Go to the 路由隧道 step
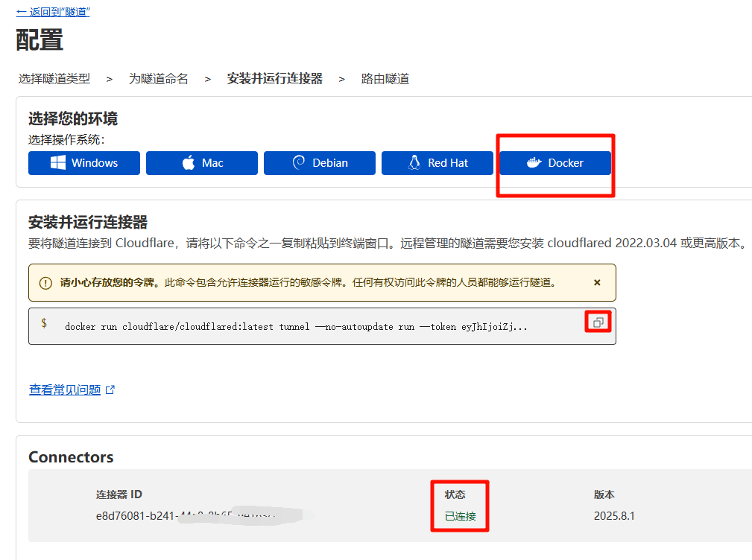This screenshot has width=752, height=560. pos(385,79)
